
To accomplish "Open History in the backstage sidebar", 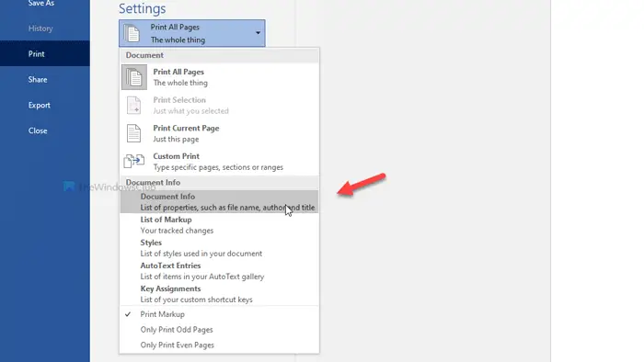I will (45, 28).
